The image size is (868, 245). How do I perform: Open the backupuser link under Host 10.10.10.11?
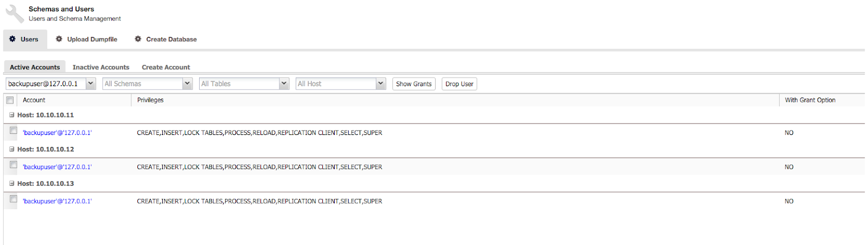58,133
